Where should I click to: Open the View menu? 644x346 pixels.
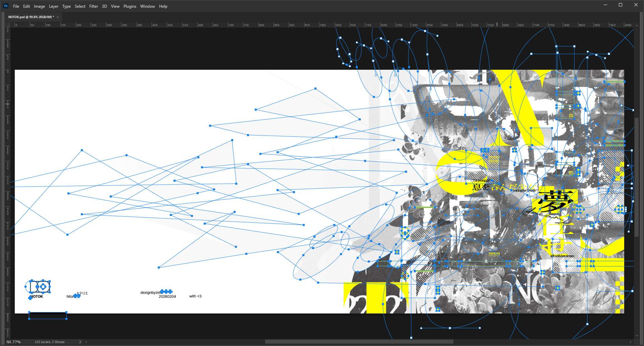click(x=115, y=6)
